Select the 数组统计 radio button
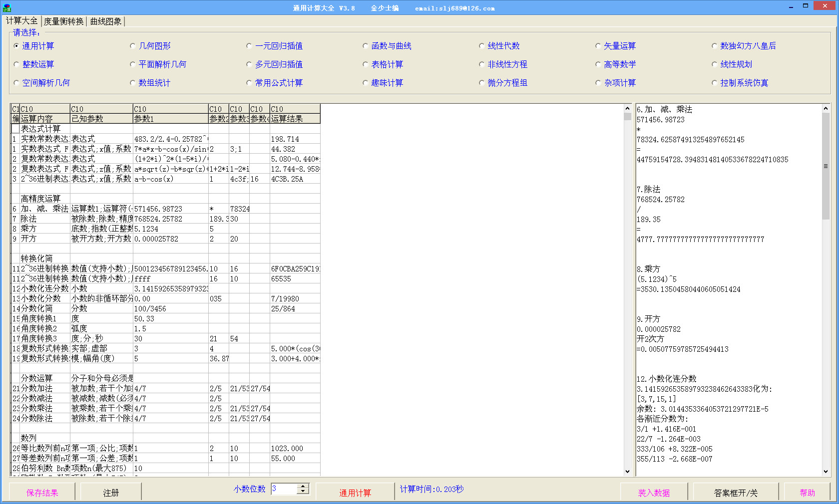Viewport: 839px width, 504px height. [x=150, y=83]
